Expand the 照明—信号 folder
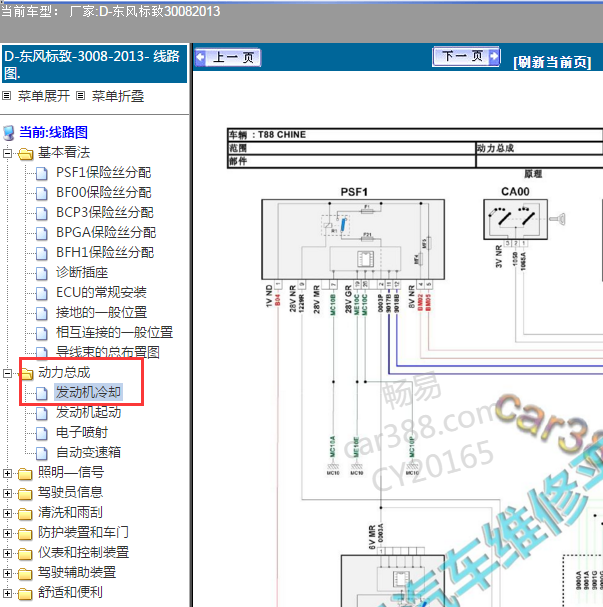 7,473
